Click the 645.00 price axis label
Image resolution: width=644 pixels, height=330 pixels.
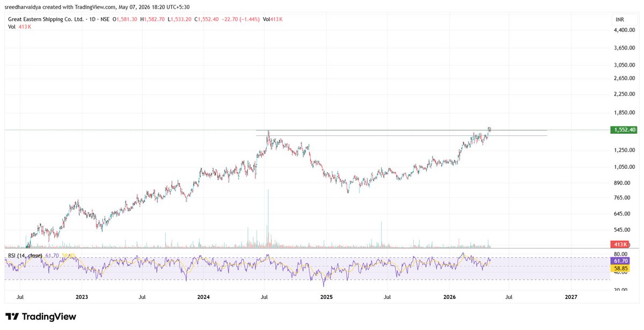(x=623, y=214)
